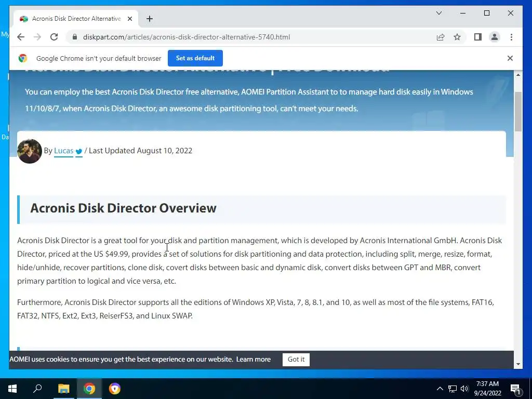This screenshot has width=532, height=399.
Task: Click the author avatar photo
Action: point(30,151)
